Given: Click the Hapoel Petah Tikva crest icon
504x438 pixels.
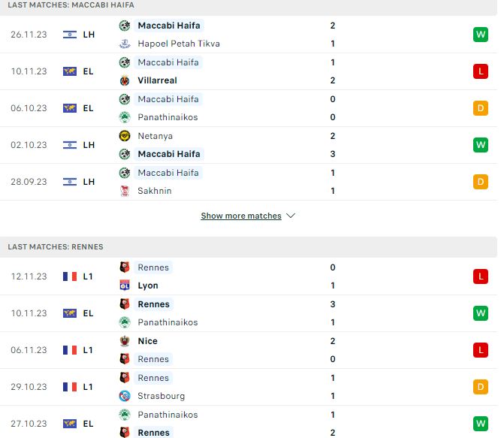Looking at the screenshot, I should click(125, 44).
